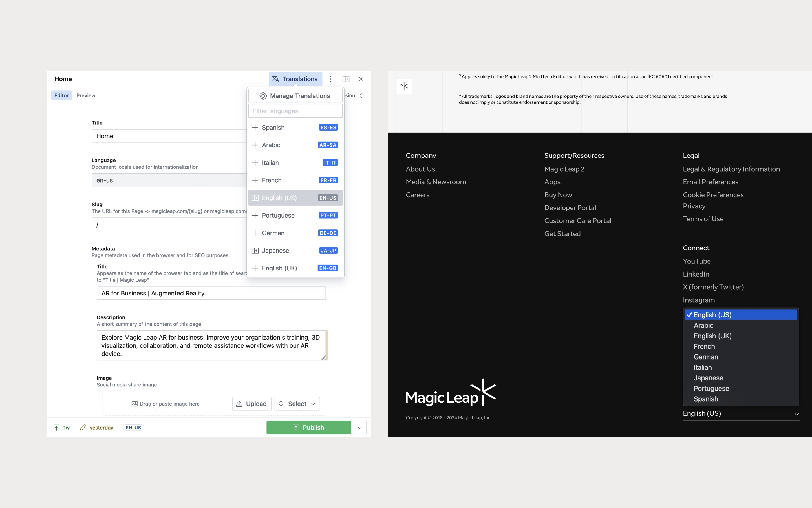The image size is (812, 508).
Task: Click the EN-GB locale badge
Action: (x=328, y=268)
